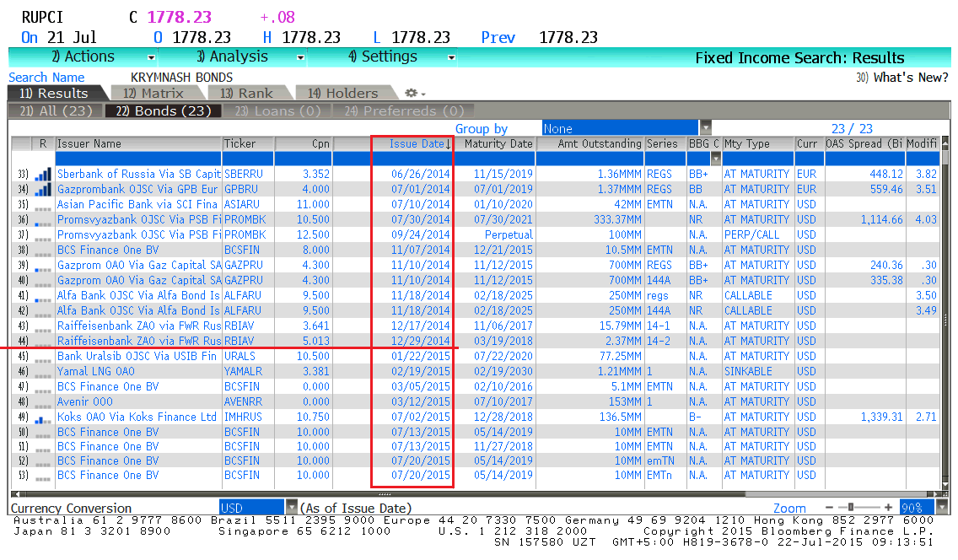
Task: Select the URALS ticker cell
Action: (239, 356)
